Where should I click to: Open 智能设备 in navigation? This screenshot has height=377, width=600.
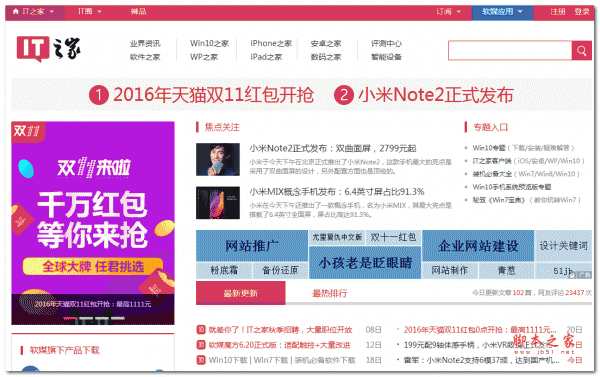[x=386, y=57]
